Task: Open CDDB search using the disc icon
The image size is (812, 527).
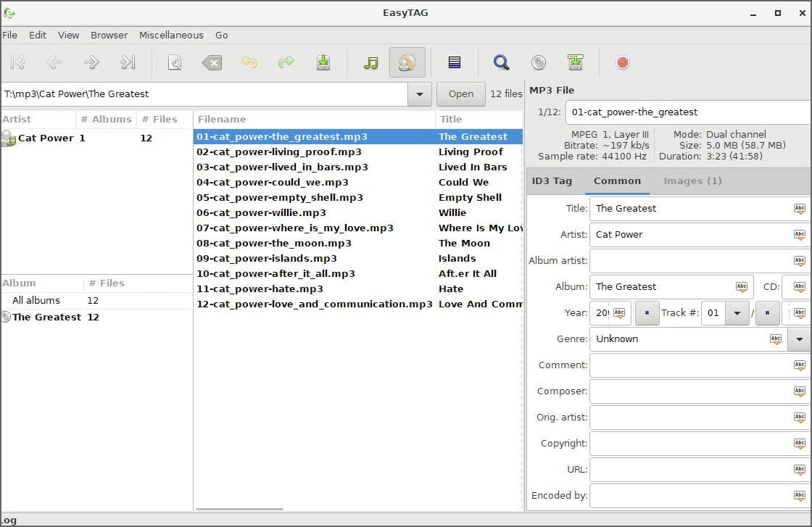Action: point(538,63)
